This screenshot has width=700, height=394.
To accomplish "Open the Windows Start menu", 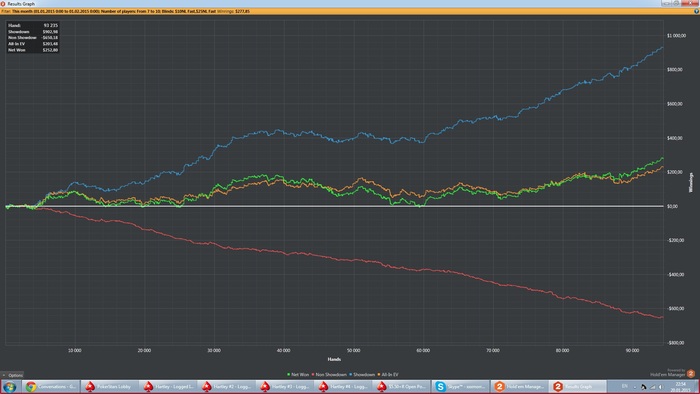I will (x=10, y=386).
